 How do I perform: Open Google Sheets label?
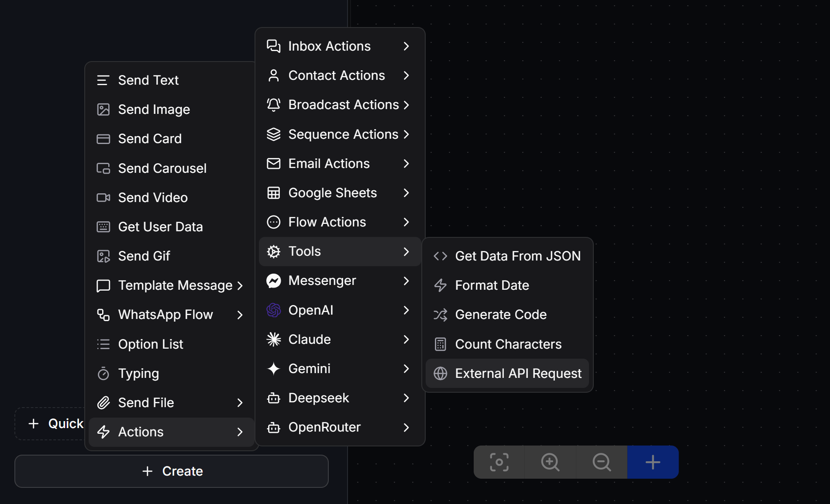[333, 193]
